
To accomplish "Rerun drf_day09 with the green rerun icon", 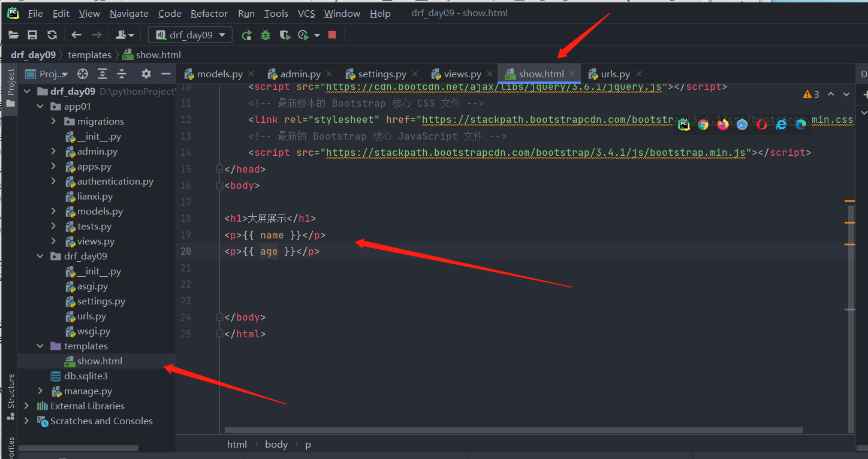I will (x=246, y=35).
